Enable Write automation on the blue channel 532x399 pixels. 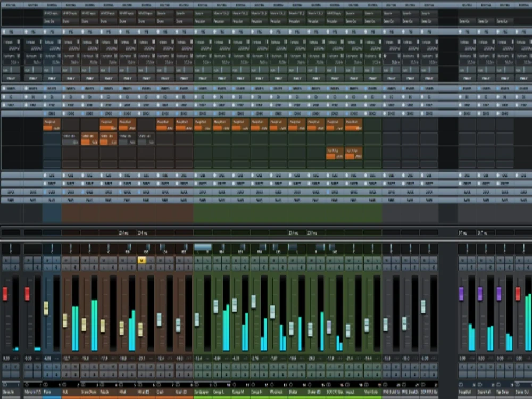coord(56,367)
